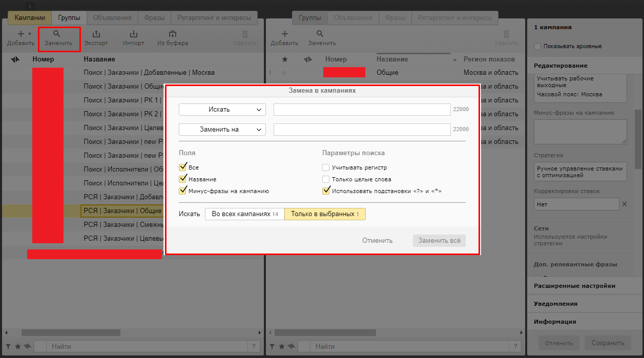This screenshot has width=644, height=358.
Task: Expand the Информация section
Action: (x=584, y=322)
